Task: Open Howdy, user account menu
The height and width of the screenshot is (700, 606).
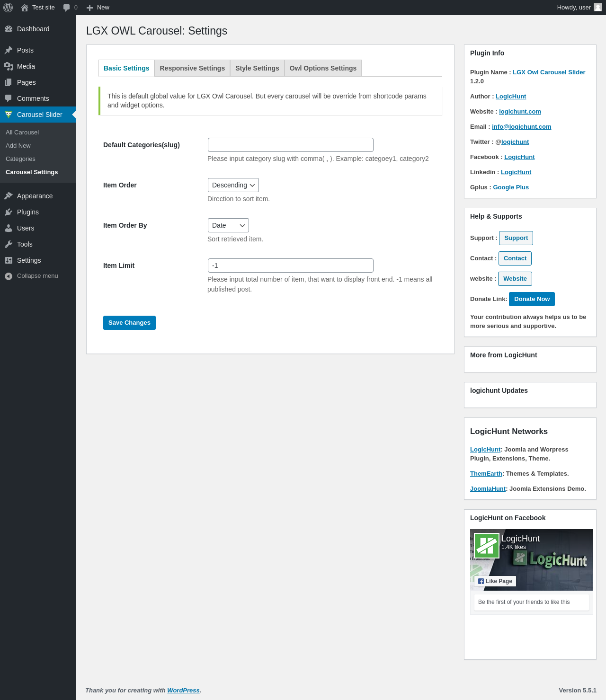Action: tap(579, 8)
